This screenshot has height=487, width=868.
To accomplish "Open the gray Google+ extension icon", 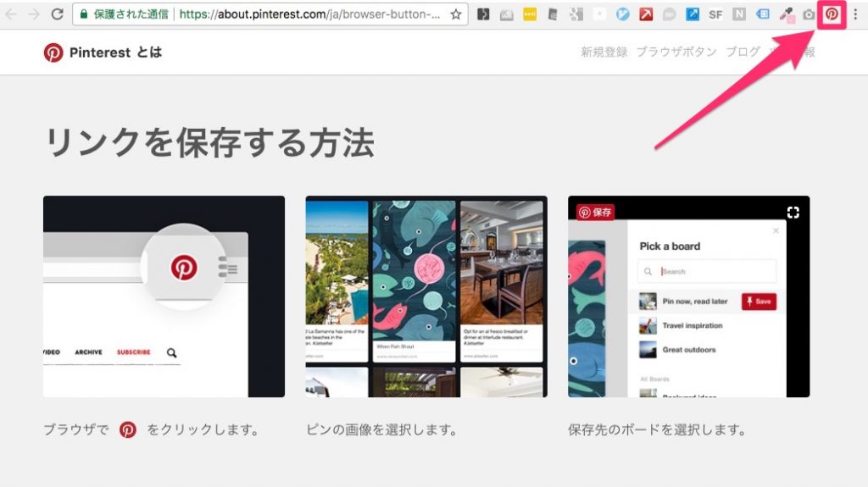I will coord(576,14).
